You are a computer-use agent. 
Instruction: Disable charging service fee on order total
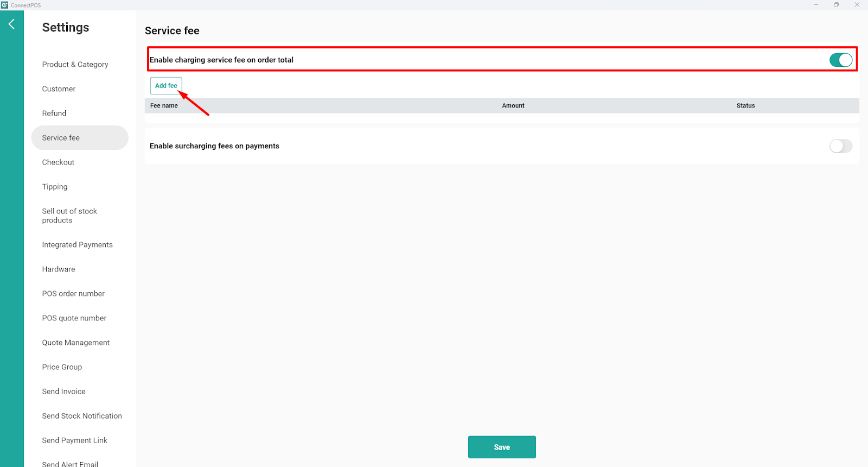pos(840,60)
